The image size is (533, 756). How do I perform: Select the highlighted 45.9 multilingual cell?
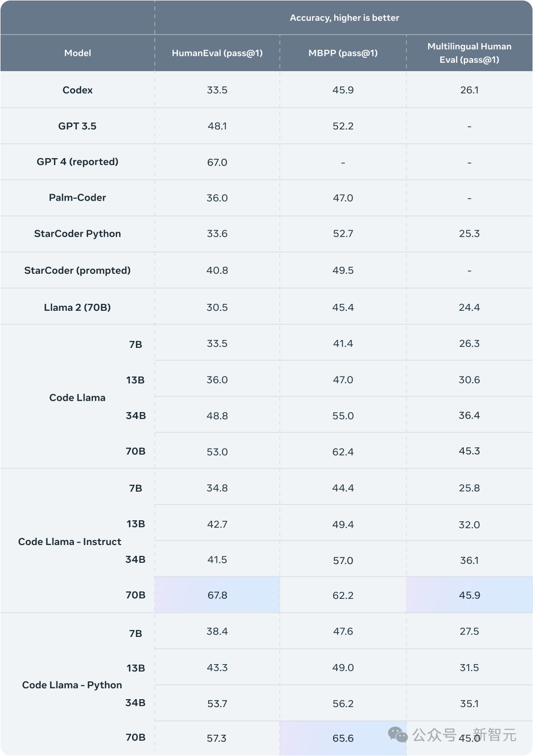click(x=469, y=595)
